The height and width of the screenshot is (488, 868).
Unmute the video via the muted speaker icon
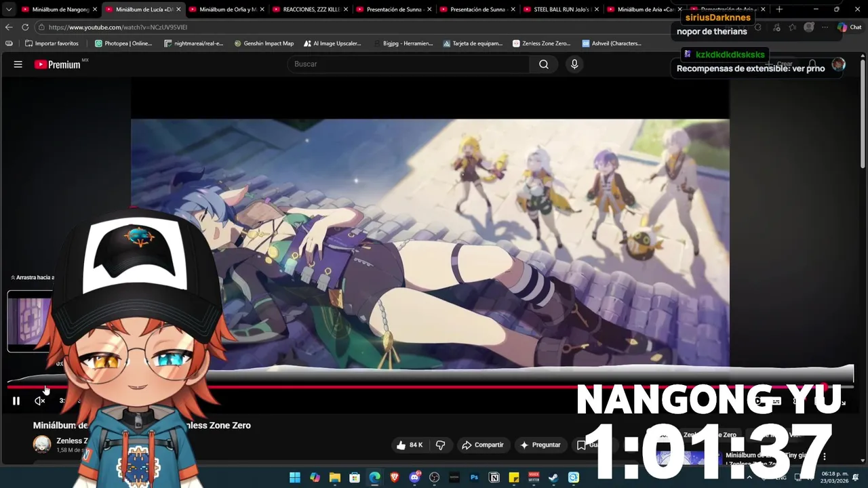(x=40, y=401)
